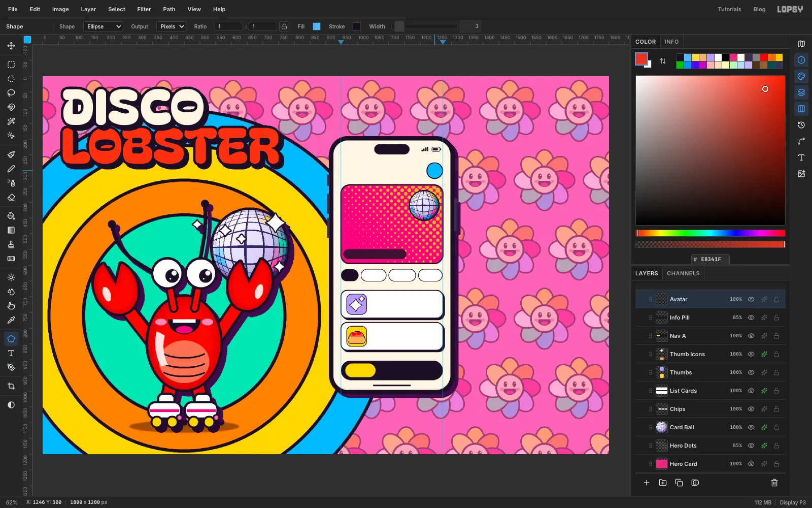Select the Text tool in left toolbar

(x=11, y=353)
